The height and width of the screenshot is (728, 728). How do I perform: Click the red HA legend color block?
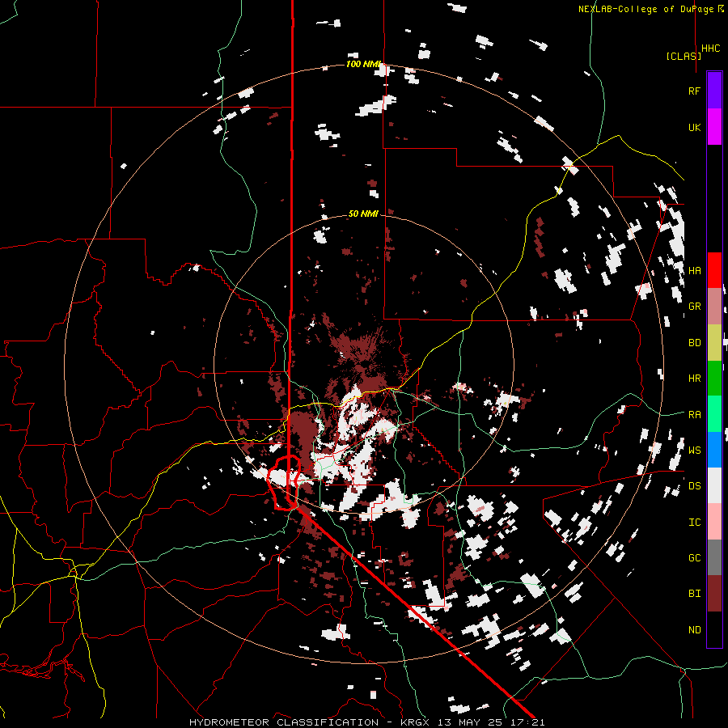(714, 270)
